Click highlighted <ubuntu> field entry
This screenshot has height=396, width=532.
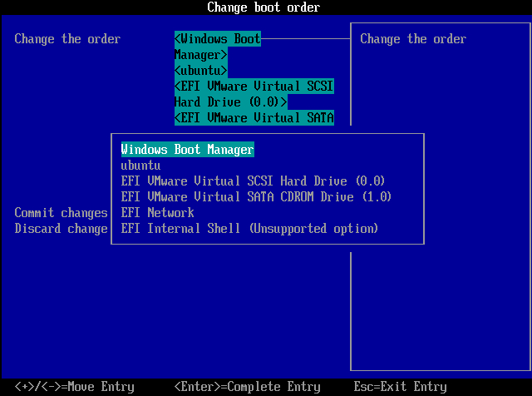[201, 71]
